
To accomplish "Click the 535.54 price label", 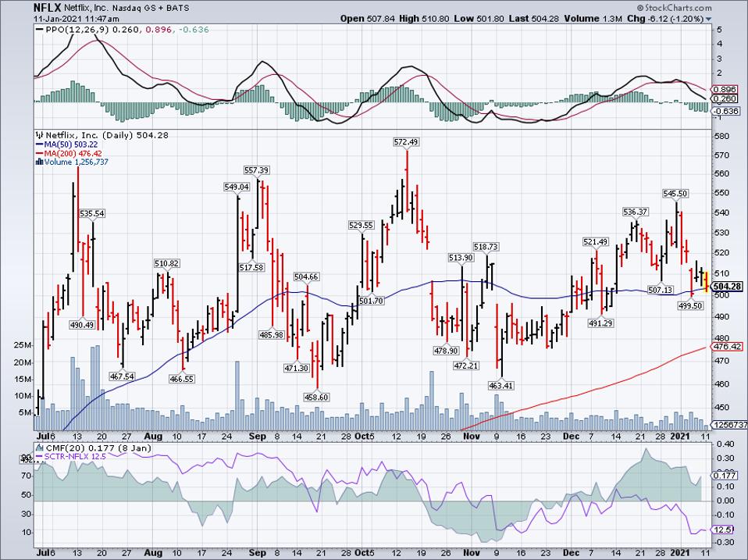I will pyautogui.click(x=92, y=214).
